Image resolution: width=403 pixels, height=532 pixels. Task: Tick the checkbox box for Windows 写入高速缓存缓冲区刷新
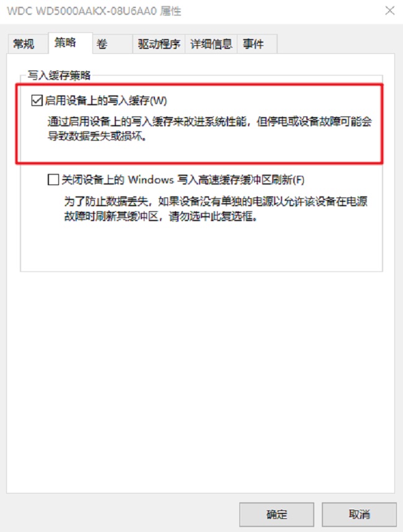click(53, 180)
